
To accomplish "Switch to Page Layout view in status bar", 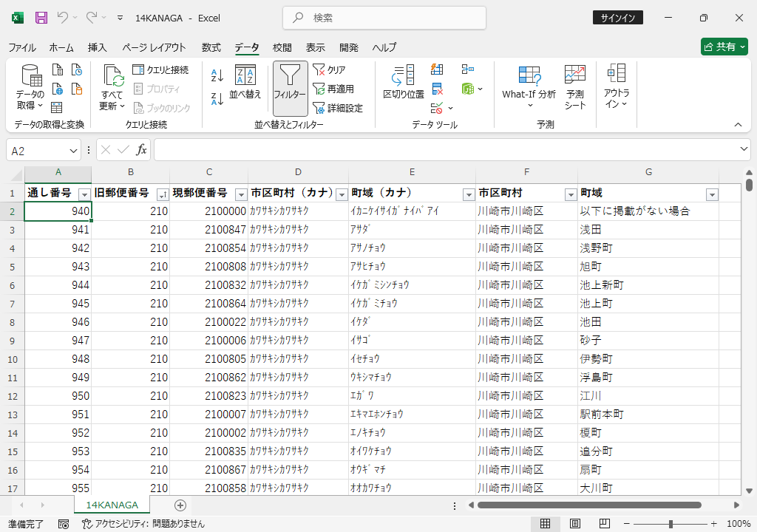I will click(575, 523).
